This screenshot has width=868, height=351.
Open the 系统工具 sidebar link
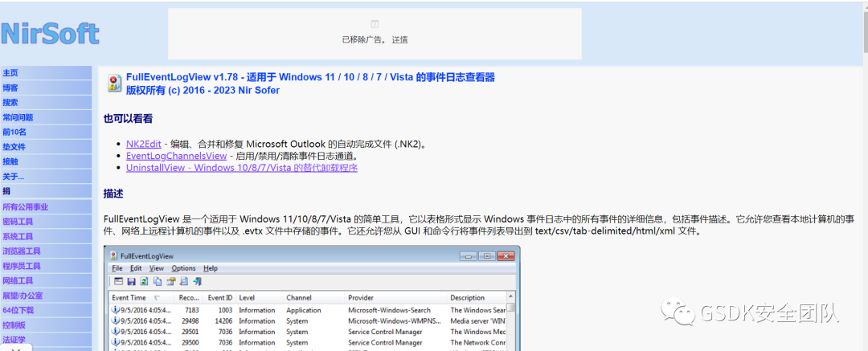18,236
